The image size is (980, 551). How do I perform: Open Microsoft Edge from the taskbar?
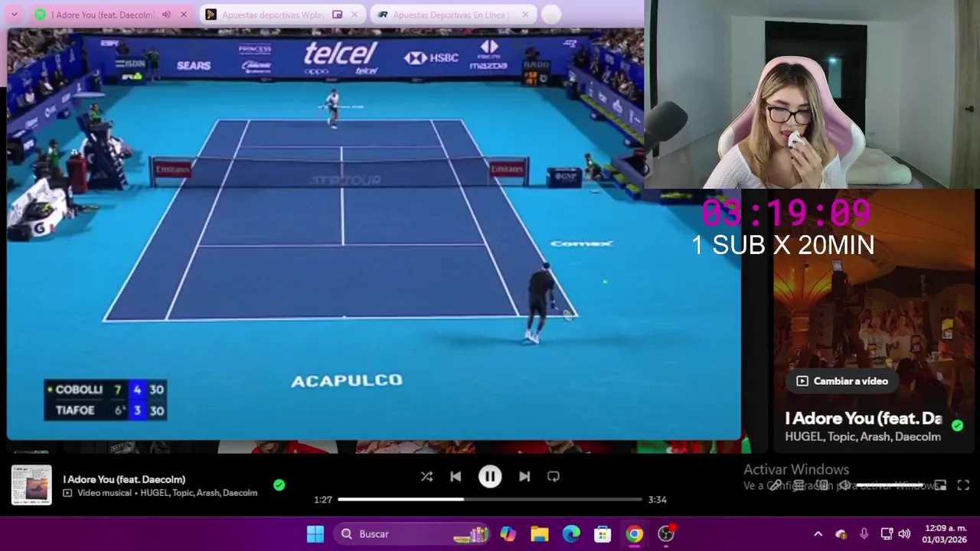click(x=571, y=534)
